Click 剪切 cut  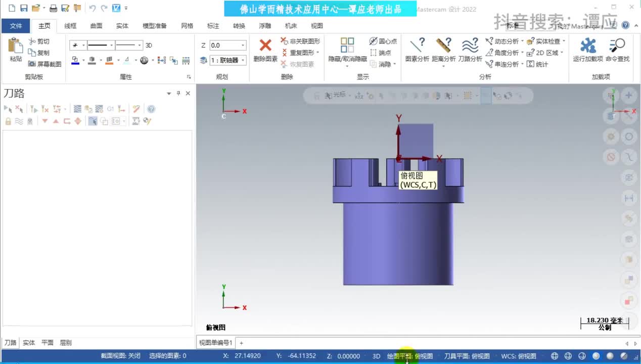pyautogui.click(x=39, y=41)
